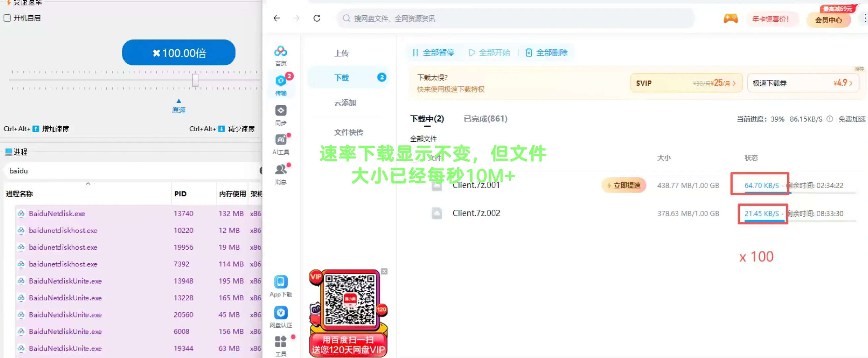Open the 同步 (Sync) panel icon

(280, 113)
